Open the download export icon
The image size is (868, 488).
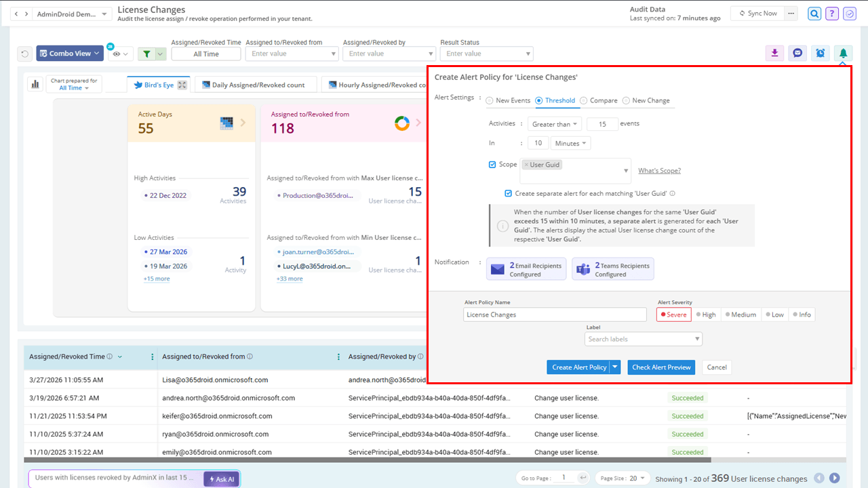click(774, 53)
